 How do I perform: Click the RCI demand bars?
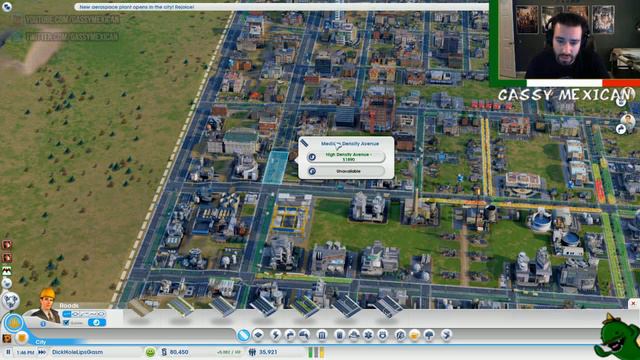[316, 352]
